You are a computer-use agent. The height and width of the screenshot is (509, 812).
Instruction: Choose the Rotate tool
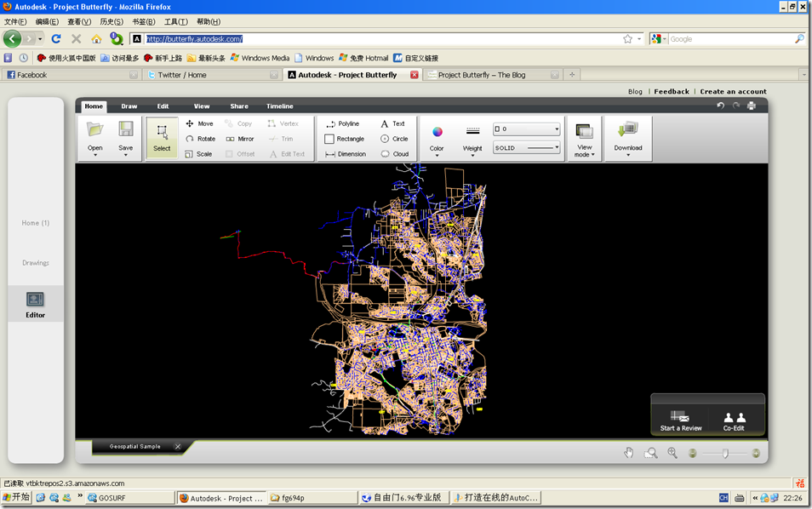pos(200,139)
